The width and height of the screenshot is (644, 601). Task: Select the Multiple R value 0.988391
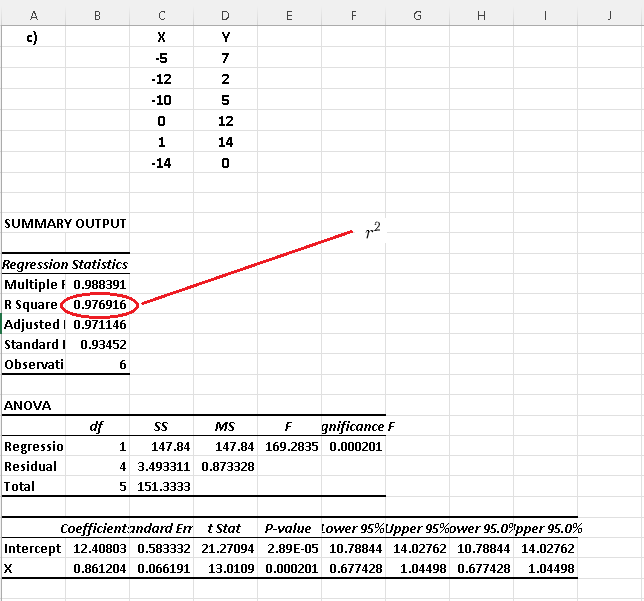(x=98, y=285)
